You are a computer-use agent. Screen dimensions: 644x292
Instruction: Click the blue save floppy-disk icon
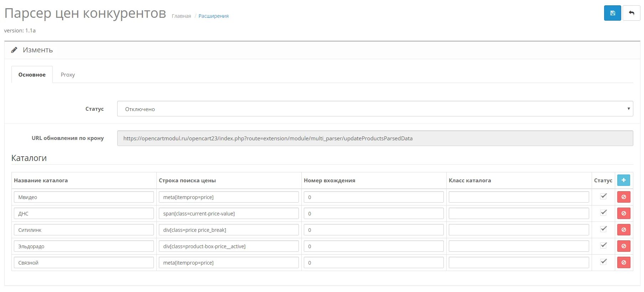[612, 13]
